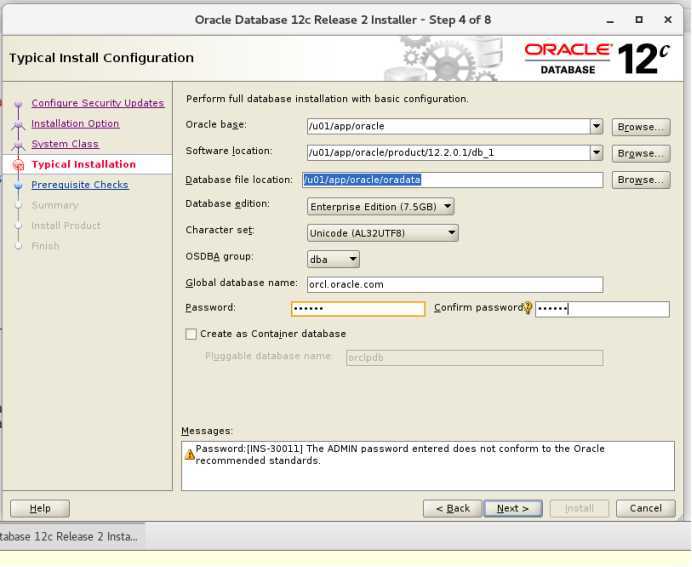692x567 pixels.
Task: Open the Database edition dropdown
Action: (x=380, y=206)
